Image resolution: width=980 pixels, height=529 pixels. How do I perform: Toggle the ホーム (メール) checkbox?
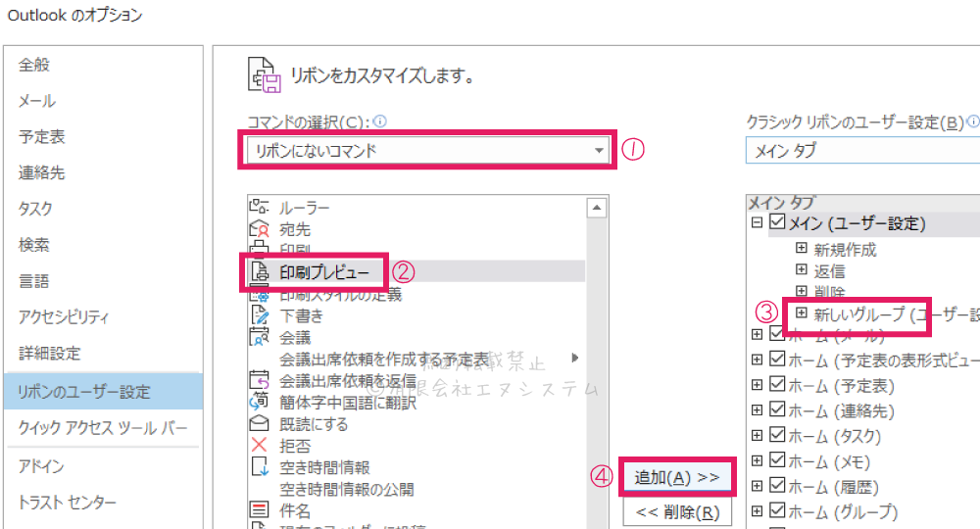point(777,333)
